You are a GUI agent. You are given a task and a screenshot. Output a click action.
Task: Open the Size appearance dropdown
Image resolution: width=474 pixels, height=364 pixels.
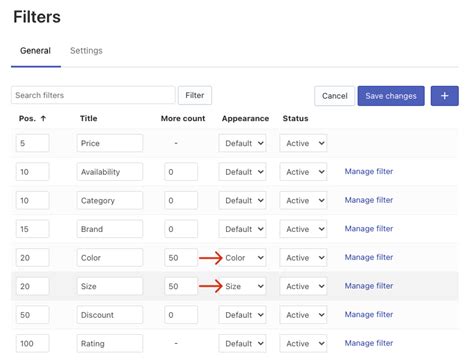(242, 286)
